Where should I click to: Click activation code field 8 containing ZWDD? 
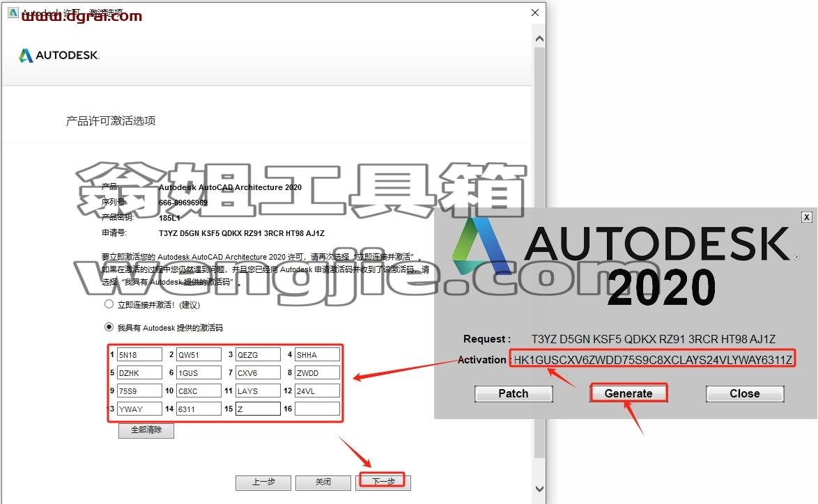317,373
